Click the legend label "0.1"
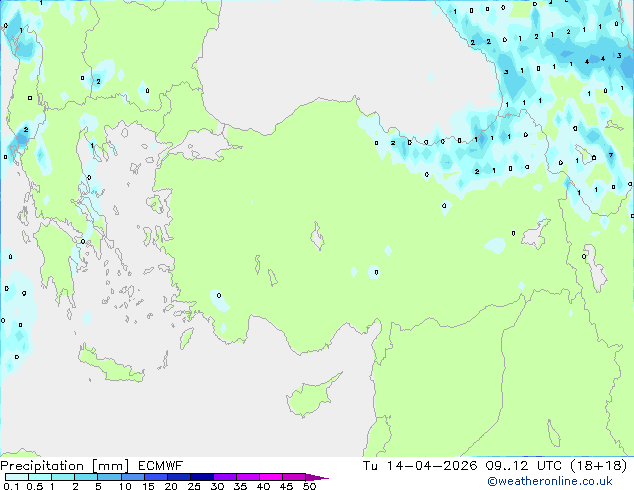This screenshot has width=634, height=490. [x=11, y=486]
